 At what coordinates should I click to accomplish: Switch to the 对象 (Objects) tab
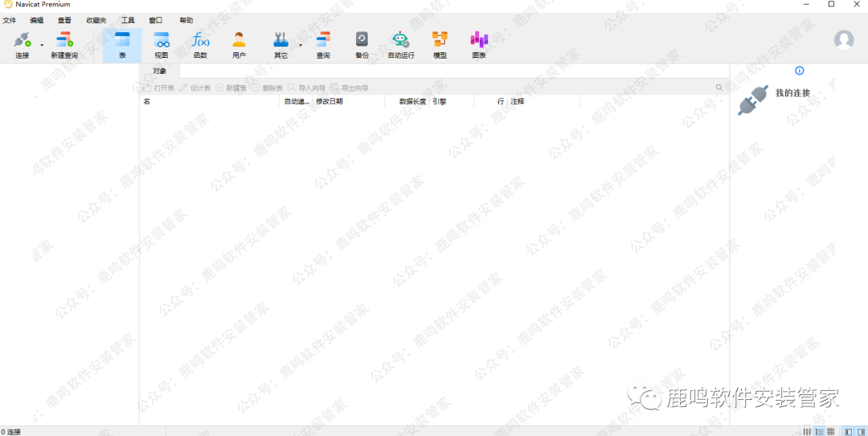tap(160, 71)
